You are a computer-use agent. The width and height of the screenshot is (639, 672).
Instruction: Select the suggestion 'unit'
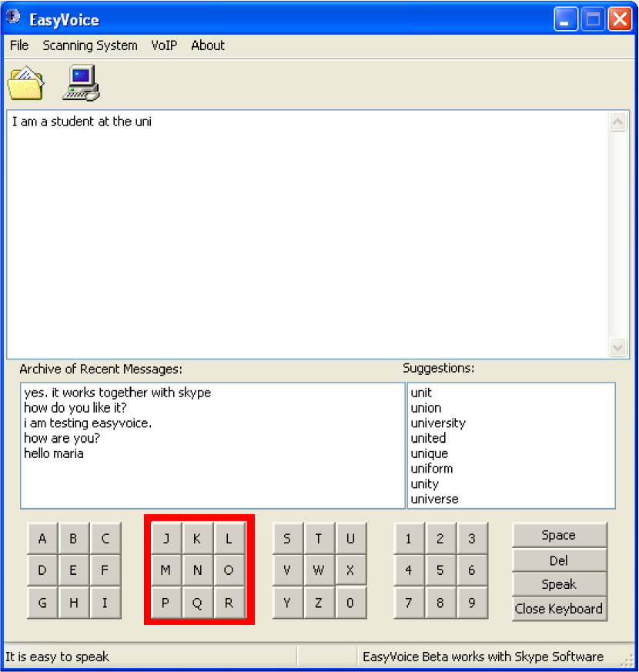(421, 393)
